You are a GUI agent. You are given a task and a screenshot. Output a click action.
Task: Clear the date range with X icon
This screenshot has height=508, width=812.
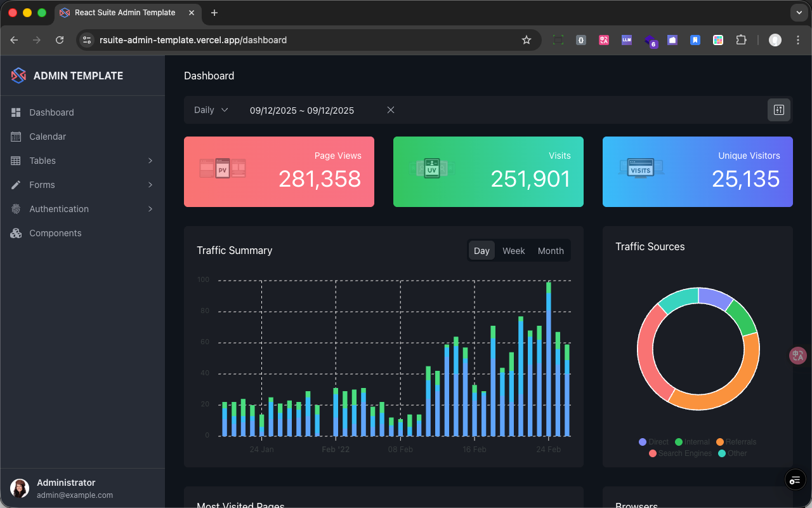391,110
